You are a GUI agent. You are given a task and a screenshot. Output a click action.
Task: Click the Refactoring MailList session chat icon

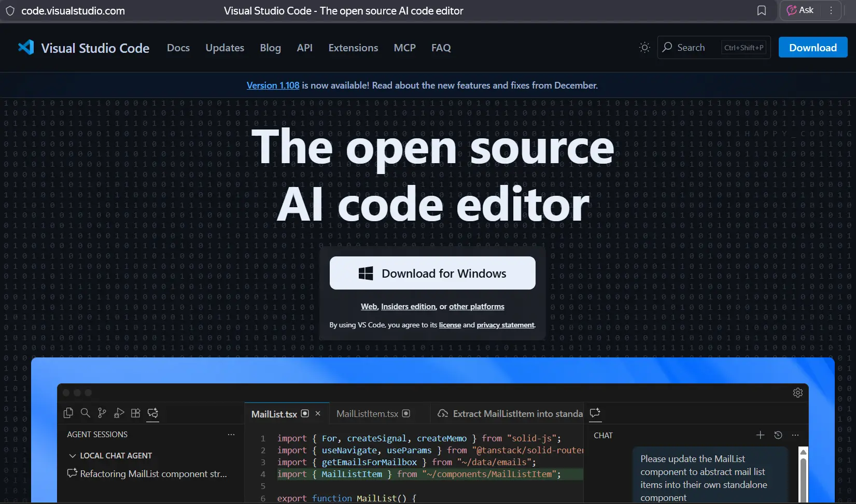pyautogui.click(x=72, y=473)
